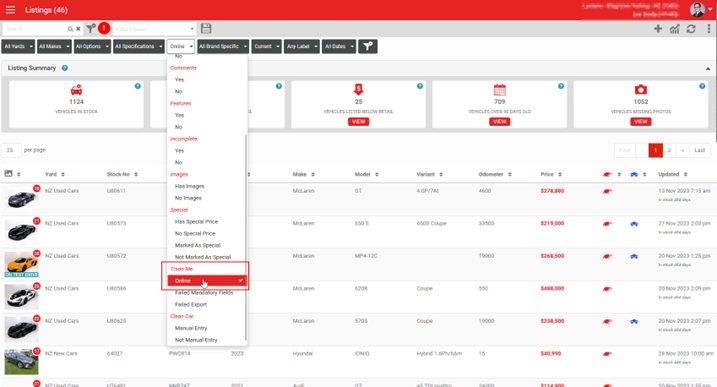This screenshot has width=717, height=387.
Task: Collapse the Listing Summary panel arrow
Action: point(708,69)
